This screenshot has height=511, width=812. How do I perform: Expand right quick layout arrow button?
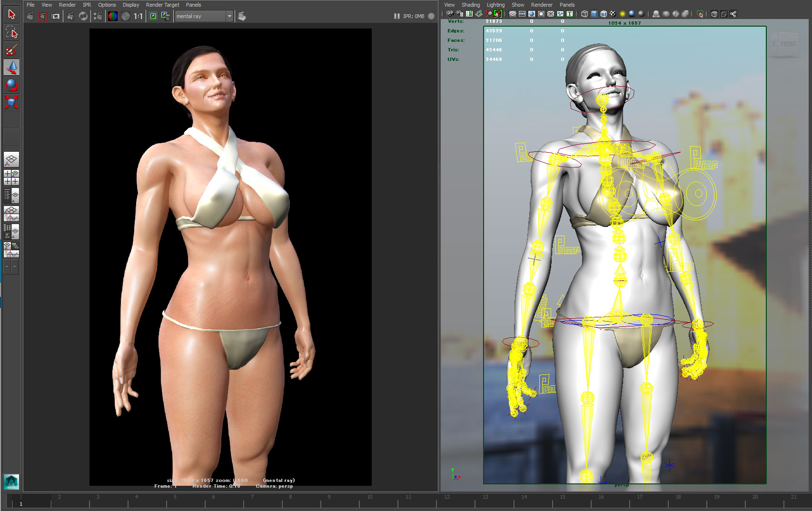(15, 267)
